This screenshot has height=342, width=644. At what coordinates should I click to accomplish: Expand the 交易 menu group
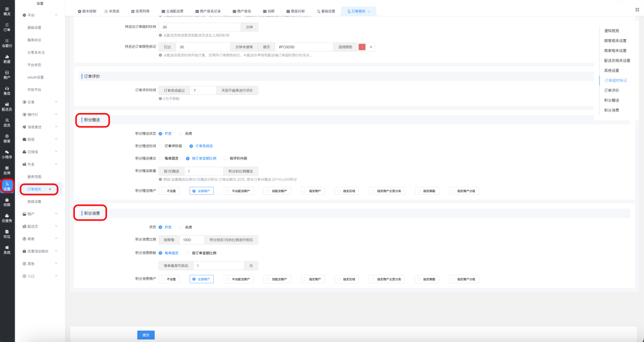pyautogui.click(x=39, y=102)
